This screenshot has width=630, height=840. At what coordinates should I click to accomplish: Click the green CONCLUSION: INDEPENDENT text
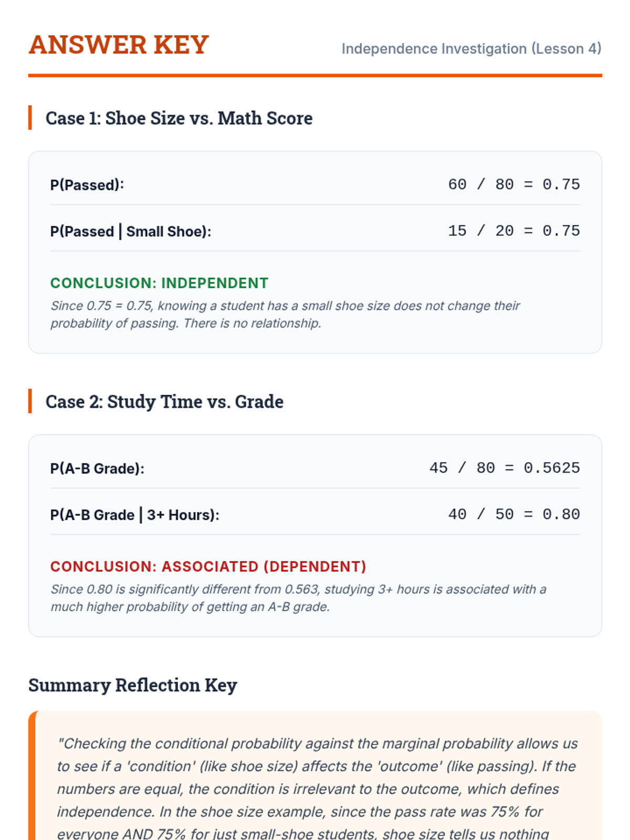(159, 283)
